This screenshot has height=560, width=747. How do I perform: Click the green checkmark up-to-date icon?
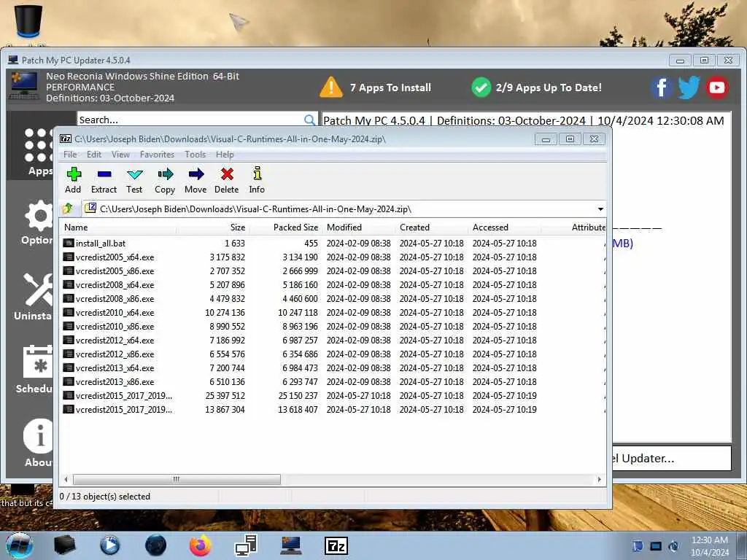click(481, 87)
